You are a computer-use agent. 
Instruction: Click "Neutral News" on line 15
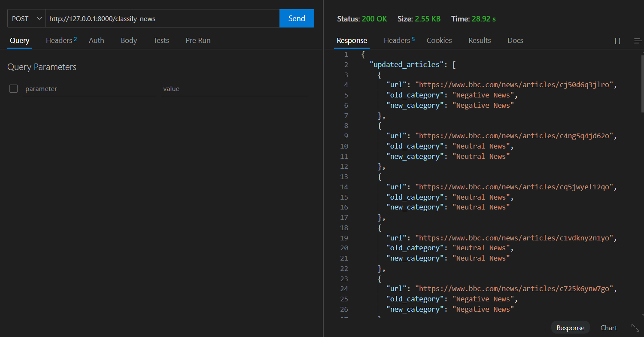click(481, 197)
